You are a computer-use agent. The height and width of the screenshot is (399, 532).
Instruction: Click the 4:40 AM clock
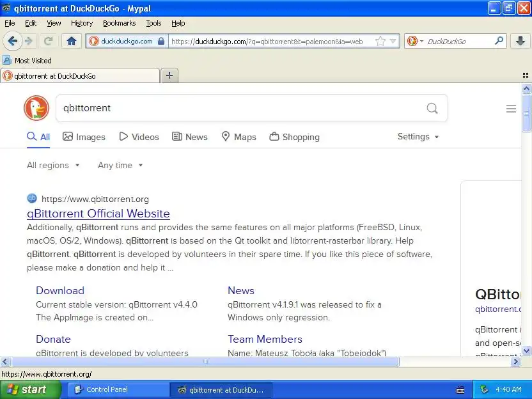point(508,389)
